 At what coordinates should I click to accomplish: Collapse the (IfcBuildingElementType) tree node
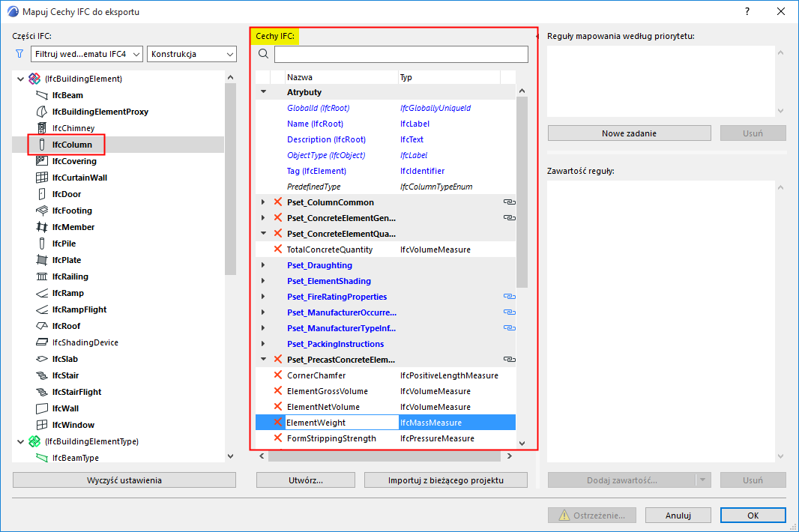[x=20, y=442]
